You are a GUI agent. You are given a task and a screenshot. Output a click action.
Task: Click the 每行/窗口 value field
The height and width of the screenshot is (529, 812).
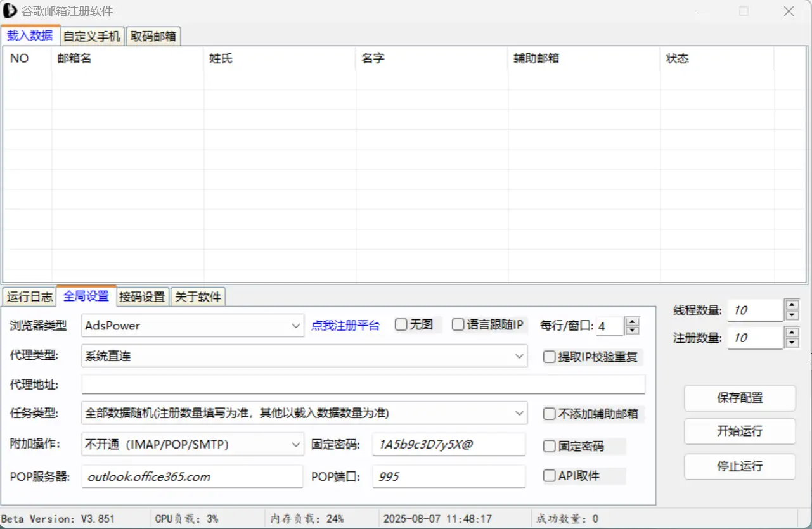(609, 326)
